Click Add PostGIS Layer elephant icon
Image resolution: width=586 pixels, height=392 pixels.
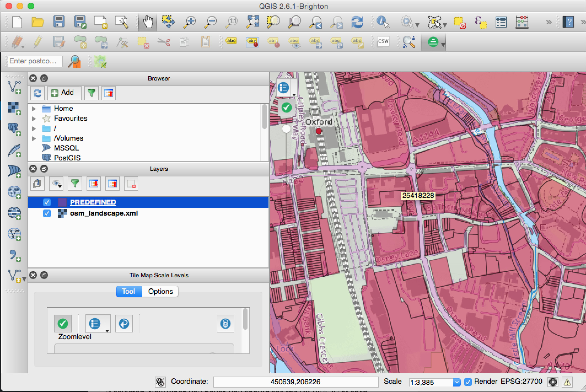point(14,129)
